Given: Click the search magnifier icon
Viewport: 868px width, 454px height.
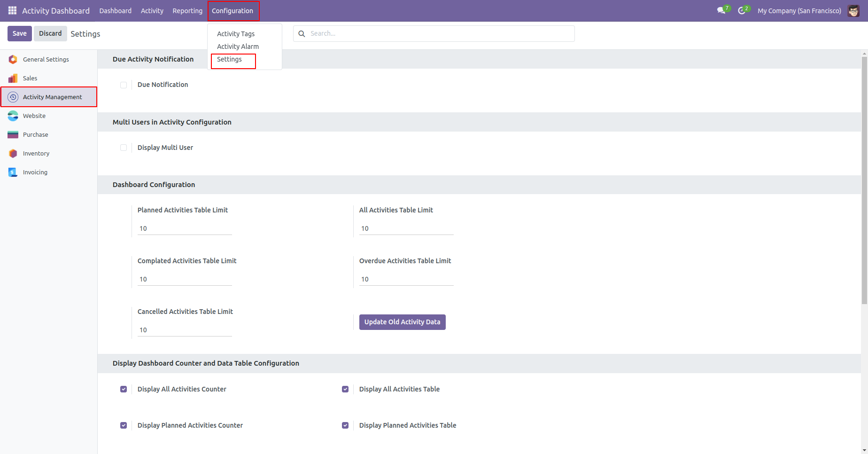Looking at the screenshot, I should [x=302, y=33].
